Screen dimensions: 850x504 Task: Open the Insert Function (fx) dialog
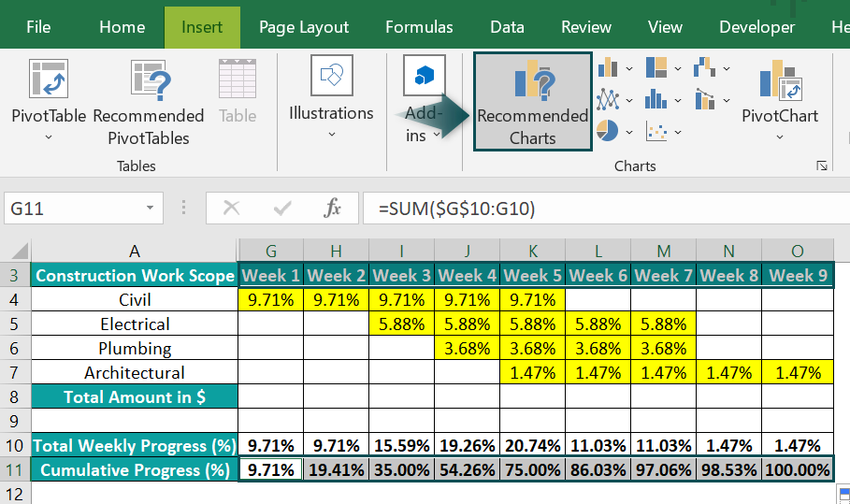point(332,209)
